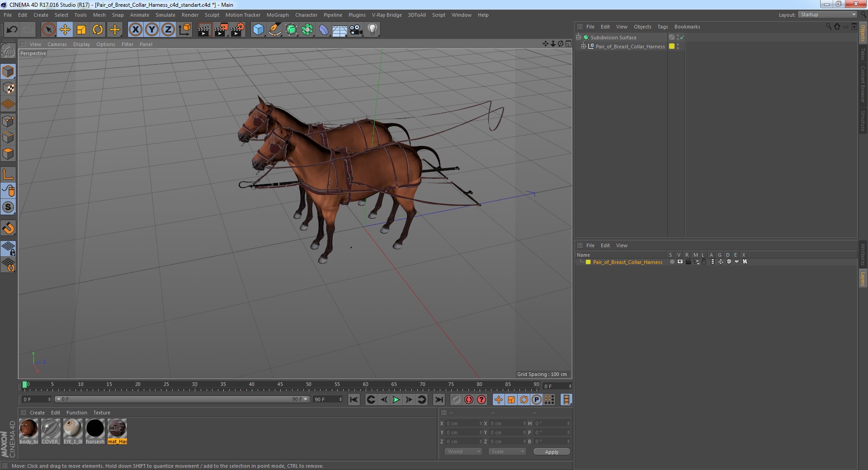
Task: Open the spline Pen tool
Action: pos(274,30)
